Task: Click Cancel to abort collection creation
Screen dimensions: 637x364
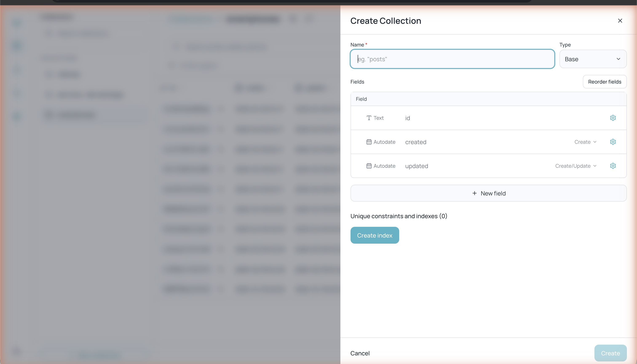Action: 360,353
